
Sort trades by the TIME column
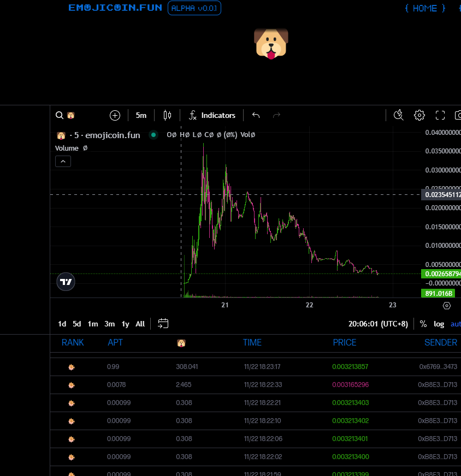252,342
